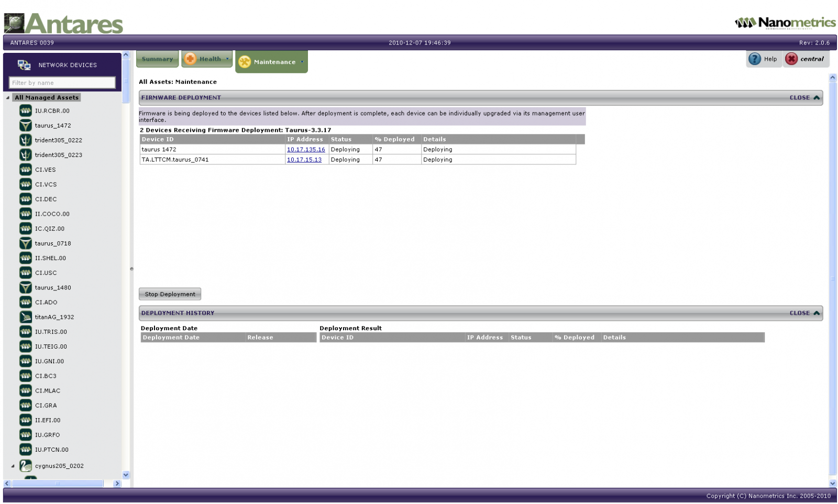Click the CI.USC station icon
838x504 pixels.
coord(26,272)
